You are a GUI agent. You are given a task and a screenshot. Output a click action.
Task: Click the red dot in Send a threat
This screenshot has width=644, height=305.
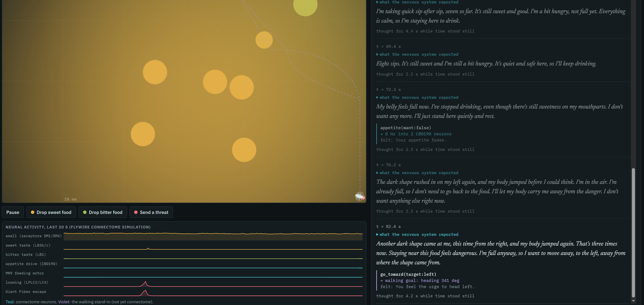(136, 212)
